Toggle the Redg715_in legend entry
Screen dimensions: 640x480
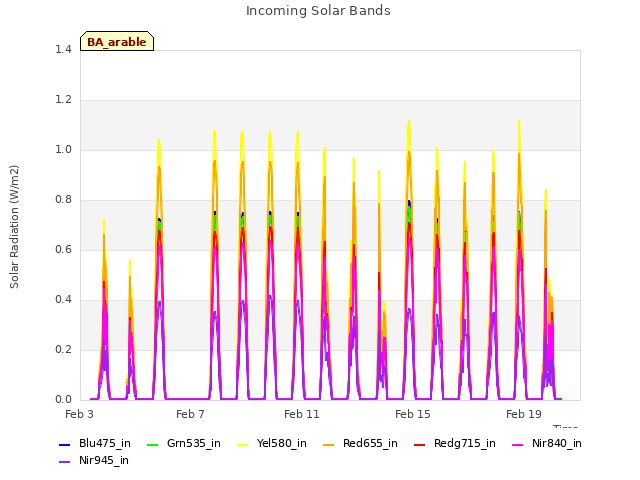tap(455, 444)
